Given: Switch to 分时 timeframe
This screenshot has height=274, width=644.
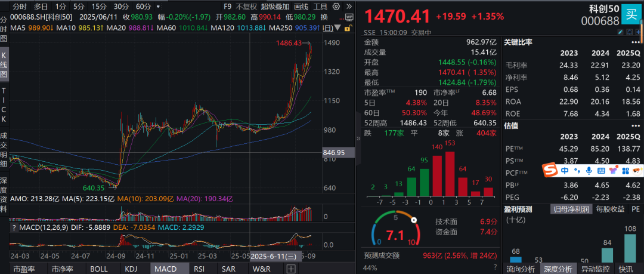Looking at the screenshot, I should (x=20, y=7).
